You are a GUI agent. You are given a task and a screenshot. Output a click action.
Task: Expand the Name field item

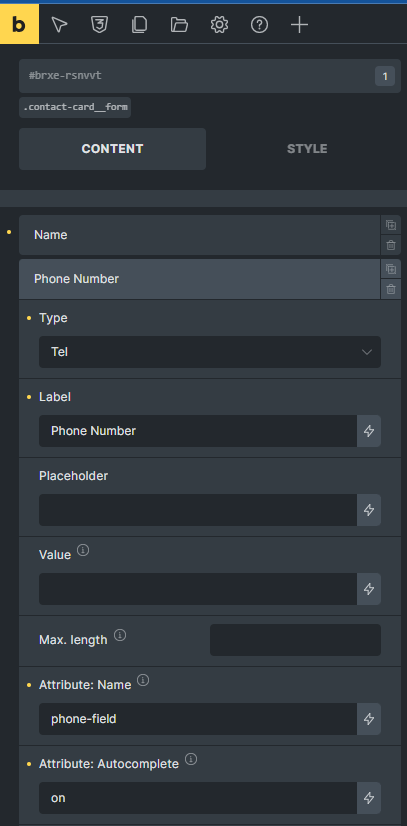point(200,235)
